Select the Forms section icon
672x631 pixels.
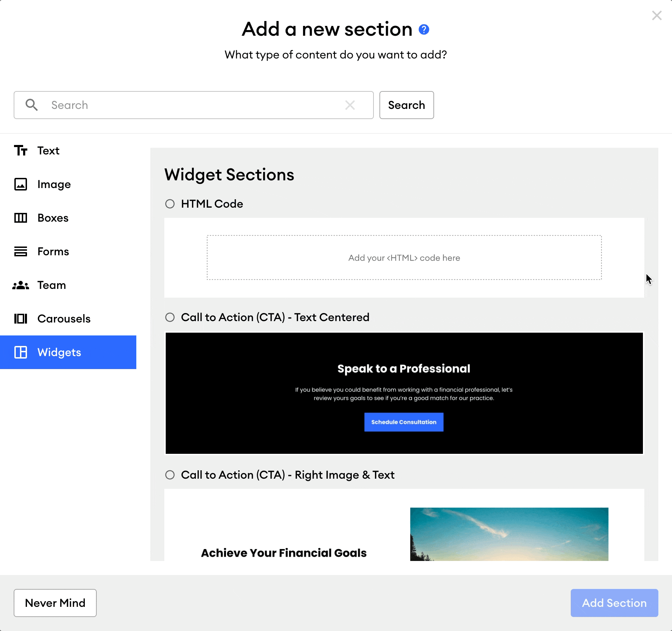click(20, 251)
